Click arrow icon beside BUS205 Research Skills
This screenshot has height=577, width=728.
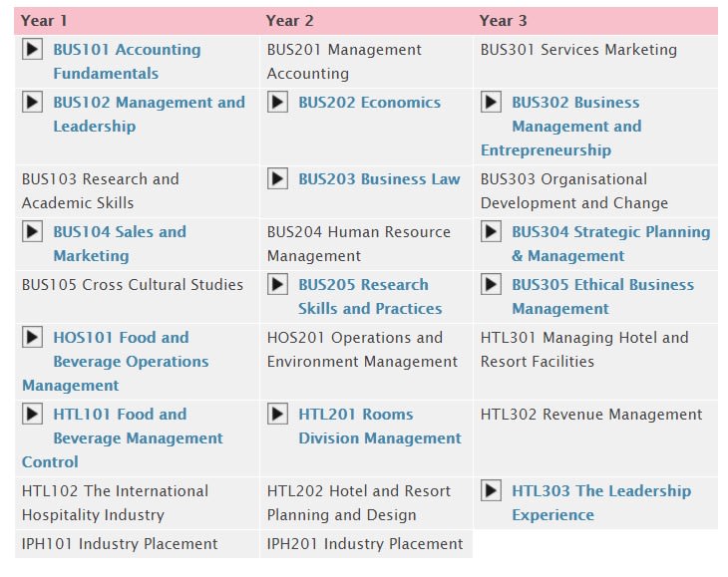[277, 284]
